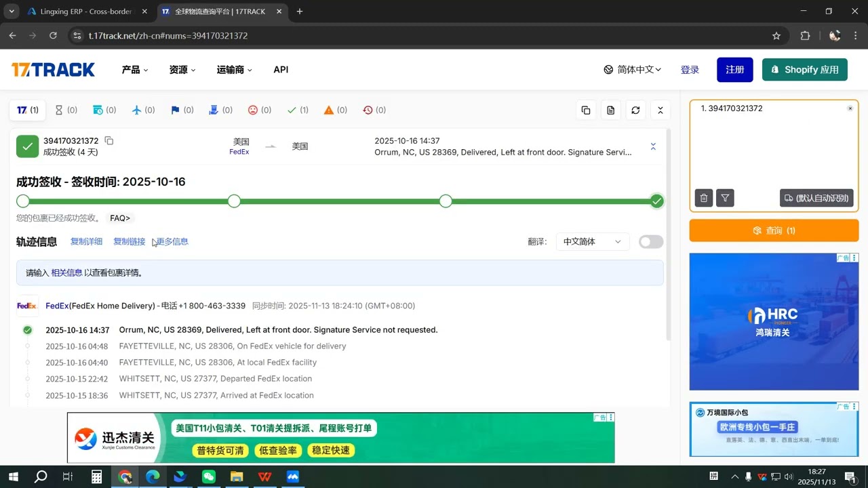
Task: Click the green delivered checkmark badge
Action: coord(28,146)
